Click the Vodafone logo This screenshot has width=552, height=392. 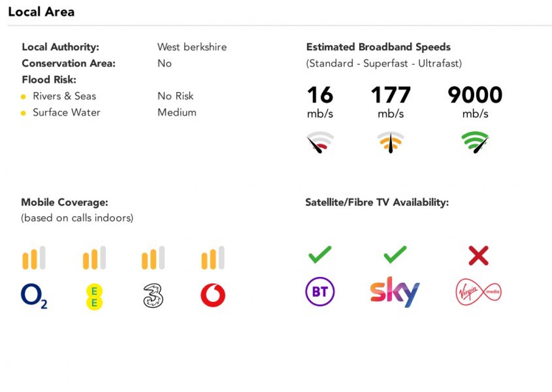tap(213, 295)
